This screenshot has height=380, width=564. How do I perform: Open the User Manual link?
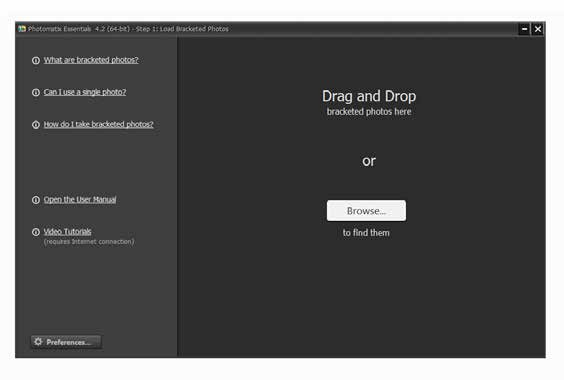click(80, 200)
